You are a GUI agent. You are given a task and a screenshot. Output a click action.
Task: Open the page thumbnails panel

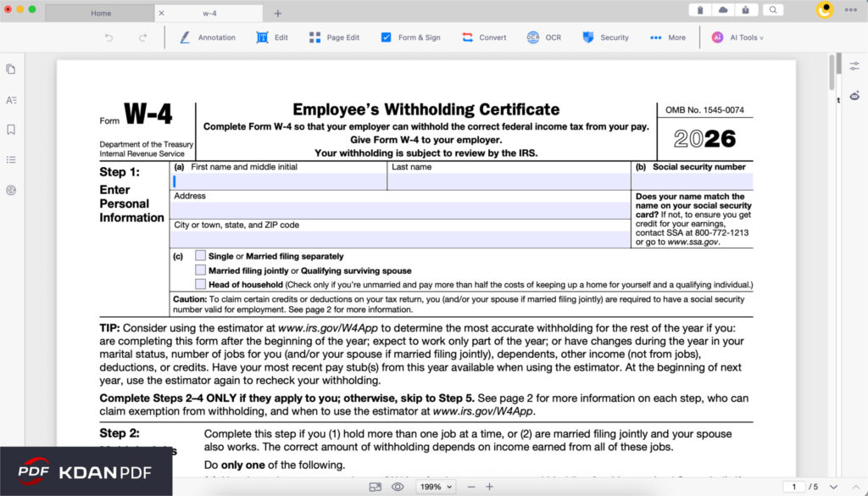[10, 72]
